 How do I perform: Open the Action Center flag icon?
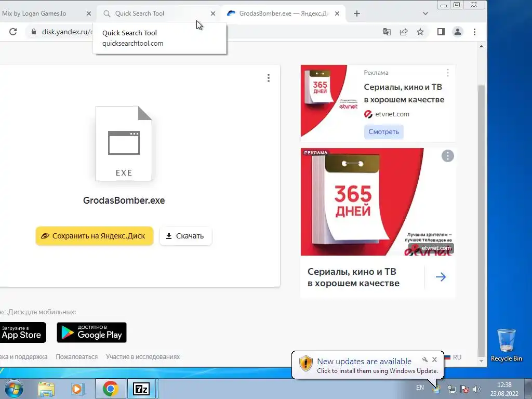464,389
